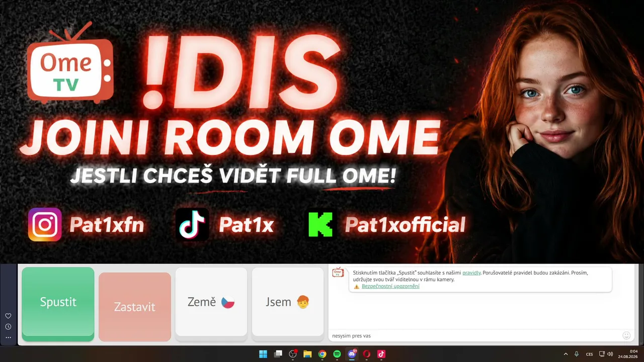This screenshot has height=362, width=644.
Task: Click the microphone icon in system tray
Action: click(577, 354)
